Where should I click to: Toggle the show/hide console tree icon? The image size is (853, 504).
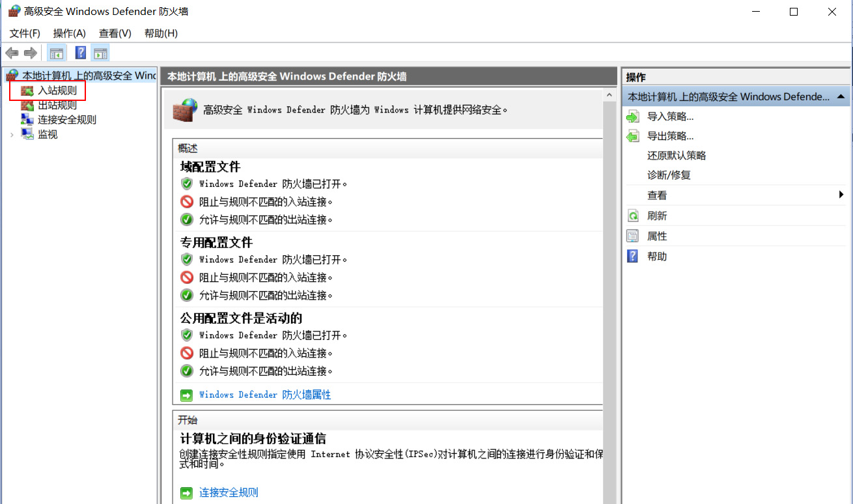pyautogui.click(x=57, y=53)
